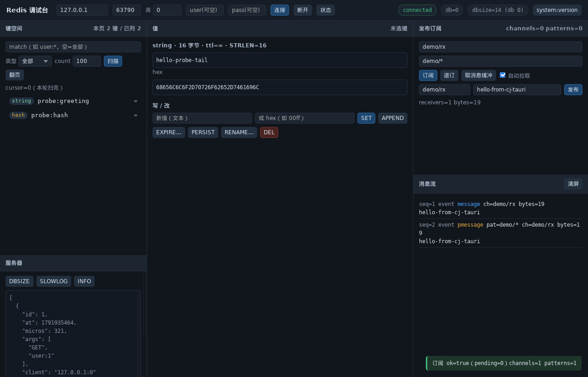Focus the key match pattern field

[x=73, y=47]
